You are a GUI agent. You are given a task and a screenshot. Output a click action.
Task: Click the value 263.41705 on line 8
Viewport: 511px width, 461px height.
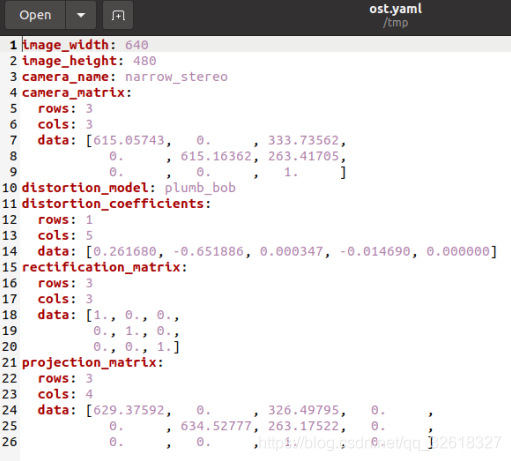tap(304, 156)
